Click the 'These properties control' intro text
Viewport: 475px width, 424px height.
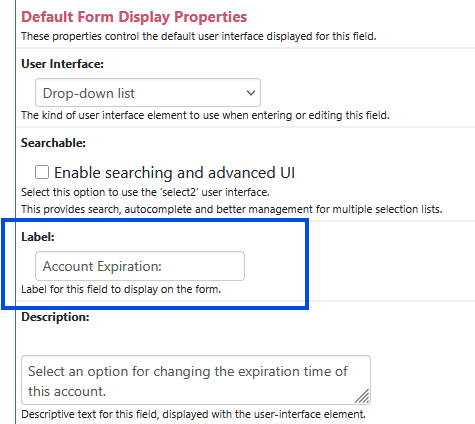pos(199,36)
